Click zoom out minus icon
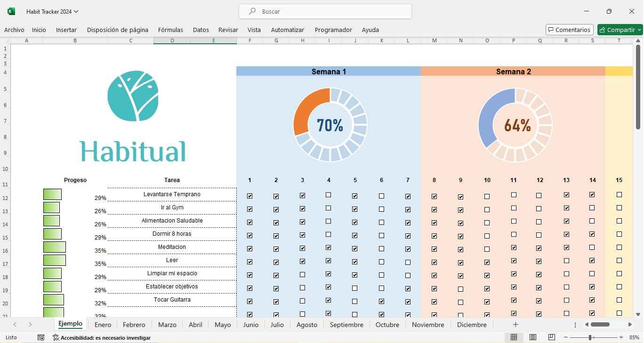 (x=566, y=337)
